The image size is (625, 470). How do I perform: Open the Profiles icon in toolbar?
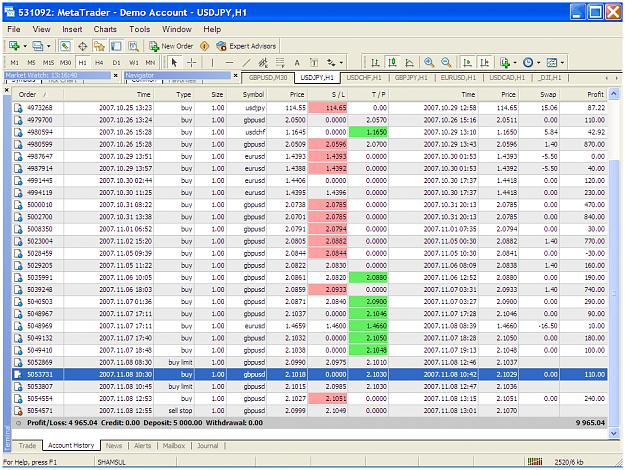tap(37, 46)
